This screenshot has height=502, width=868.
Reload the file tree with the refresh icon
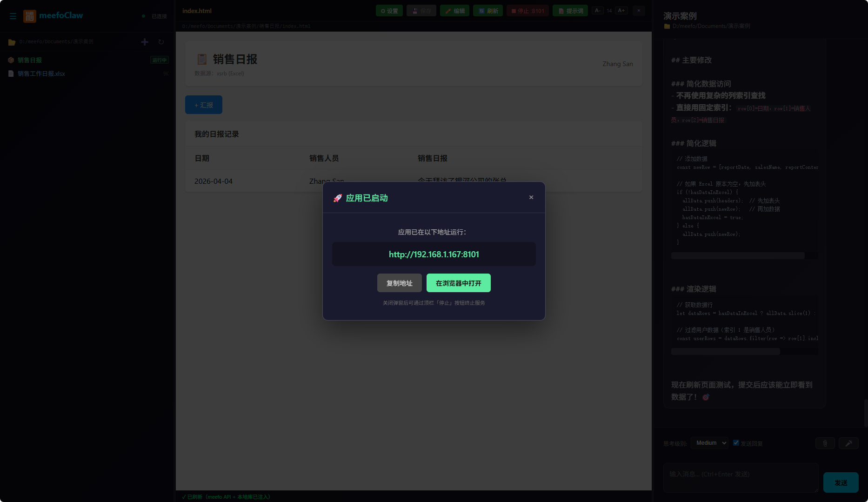click(x=161, y=41)
